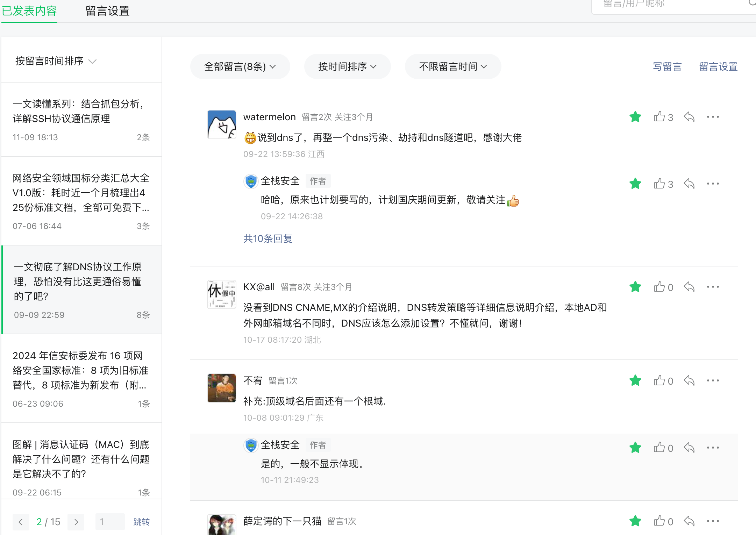Open more options for watermelon's comment
Image resolution: width=756 pixels, height=535 pixels.
(x=713, y=117)
